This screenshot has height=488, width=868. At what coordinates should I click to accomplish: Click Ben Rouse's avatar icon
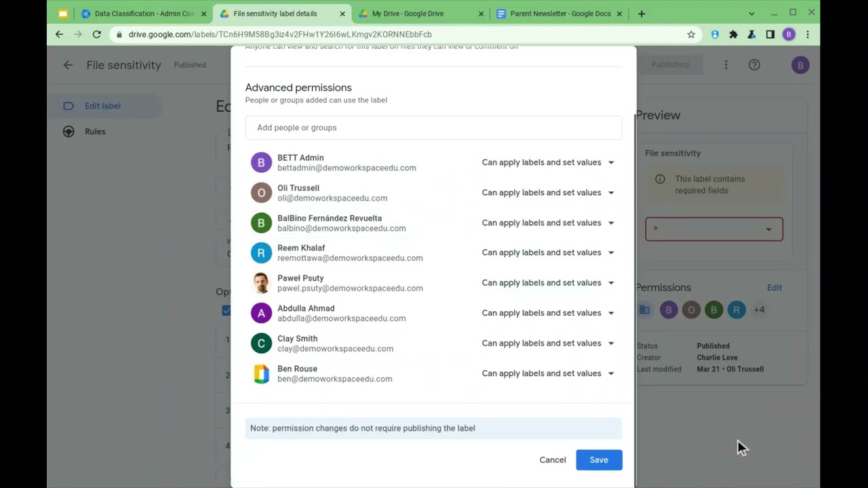(261, 373)
